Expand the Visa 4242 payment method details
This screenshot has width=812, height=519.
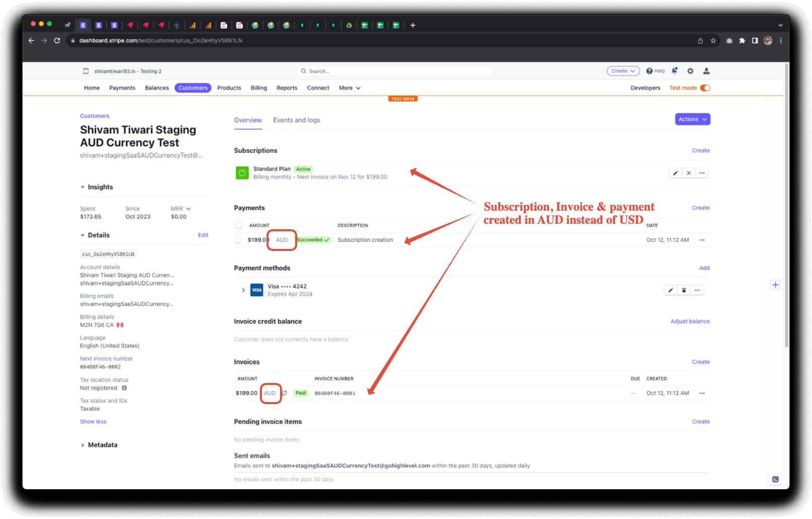point(243,290)
